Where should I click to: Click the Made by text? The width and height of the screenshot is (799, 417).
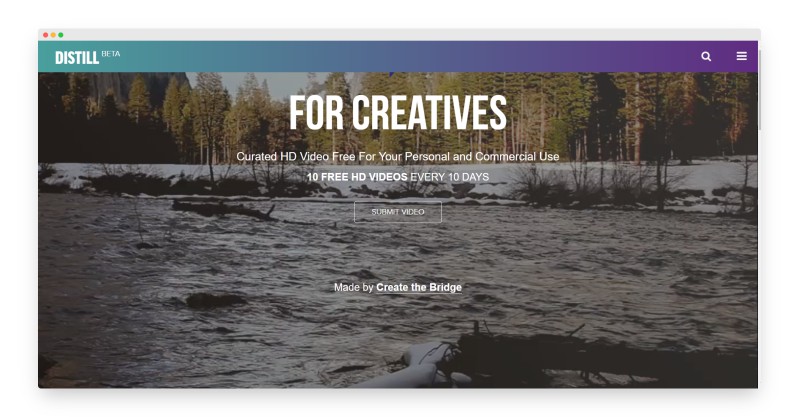354,288
